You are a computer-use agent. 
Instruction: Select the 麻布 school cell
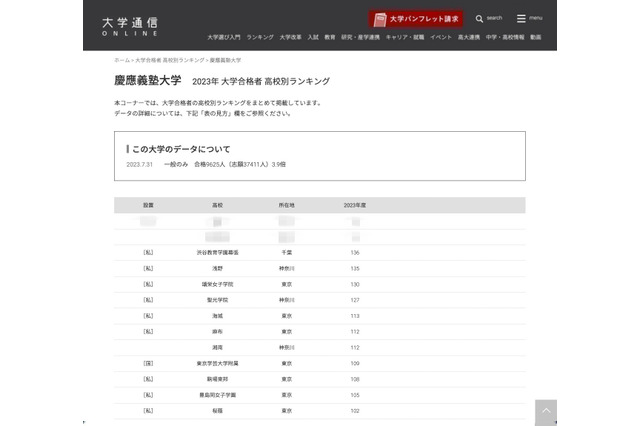[x=218, y=332]
